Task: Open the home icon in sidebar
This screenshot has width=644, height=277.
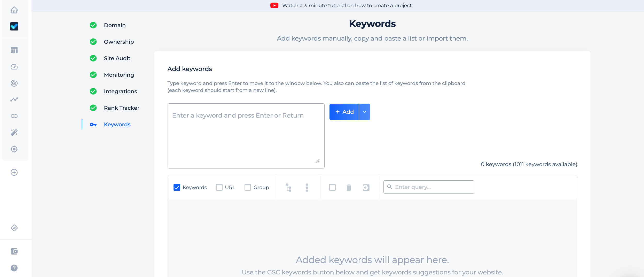Action: [14, 10]
